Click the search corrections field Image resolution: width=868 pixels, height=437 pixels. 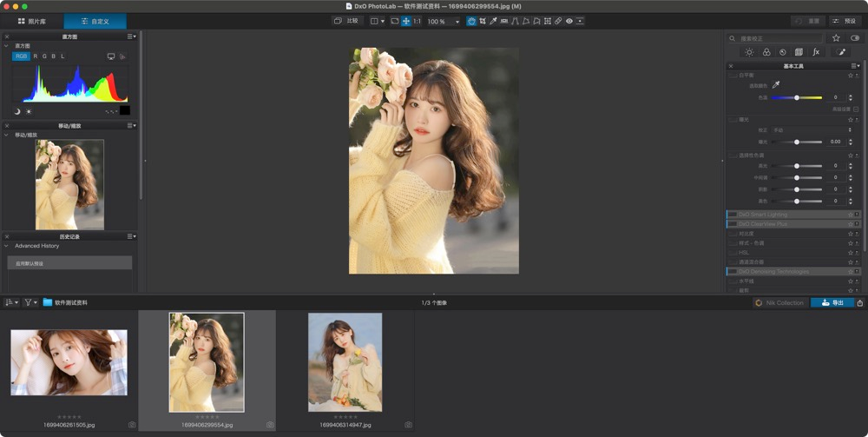point(775,38)
